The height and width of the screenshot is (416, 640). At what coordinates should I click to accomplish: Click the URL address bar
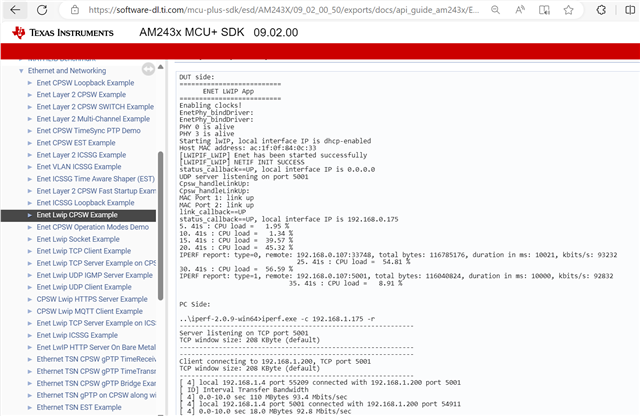[284, 10]
